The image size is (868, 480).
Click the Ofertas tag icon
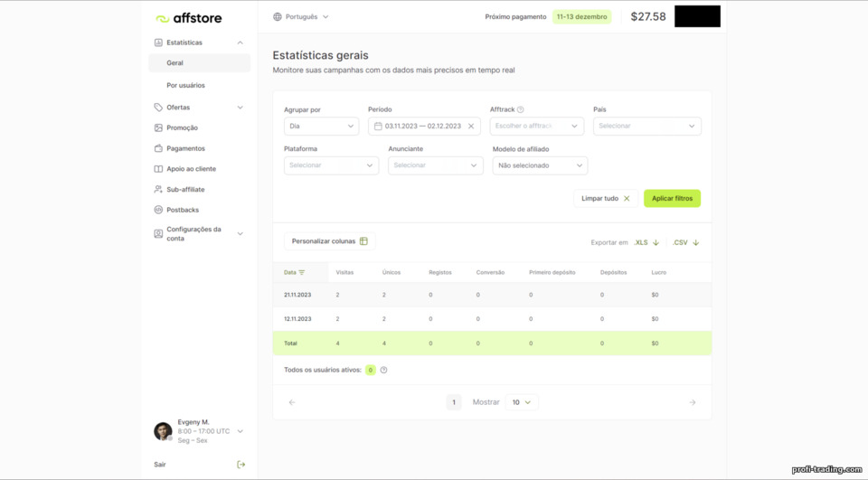[x=158, y=108]
